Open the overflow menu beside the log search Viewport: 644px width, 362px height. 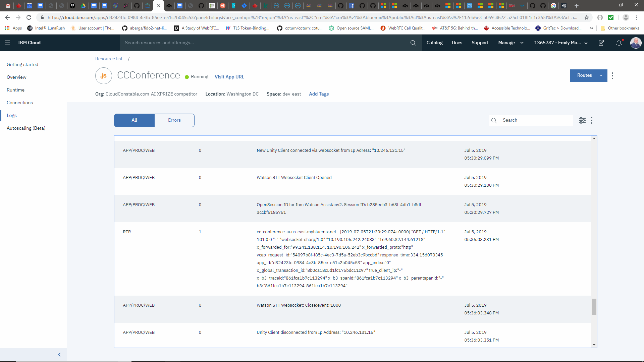592,120
